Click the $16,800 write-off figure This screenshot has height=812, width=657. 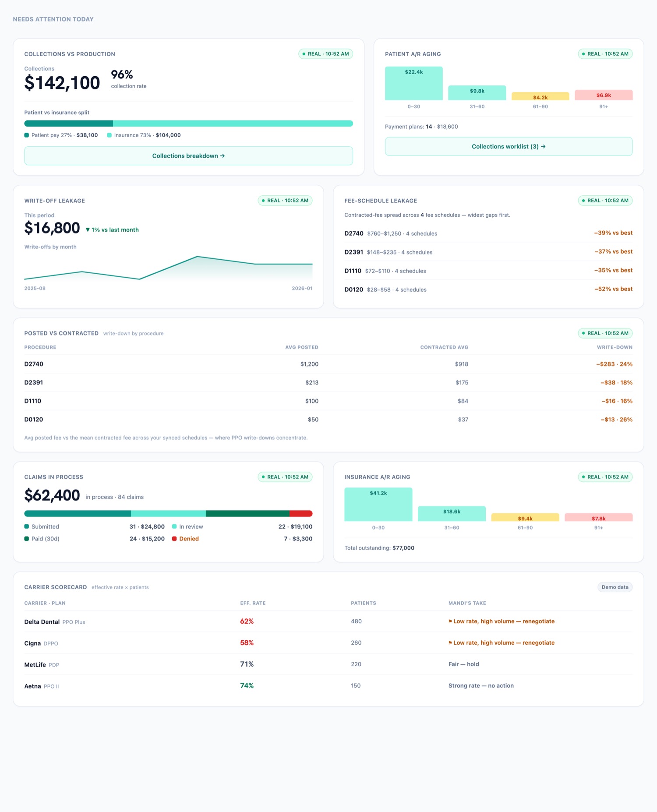point(52,228)
